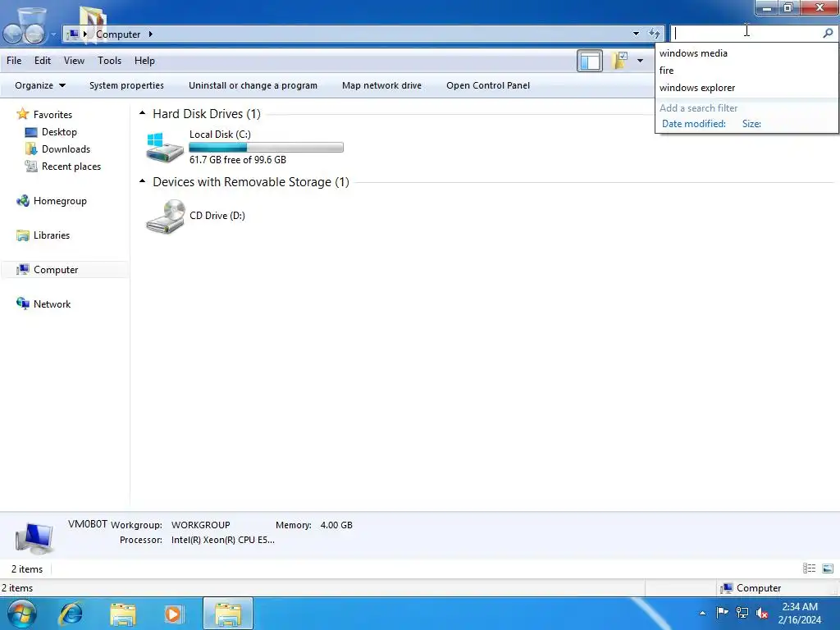The width and height of the screenshot is (840, 630).
Task: Click the C: drive space usage bar
Action: pyautogui.click(x=267, y=148)
